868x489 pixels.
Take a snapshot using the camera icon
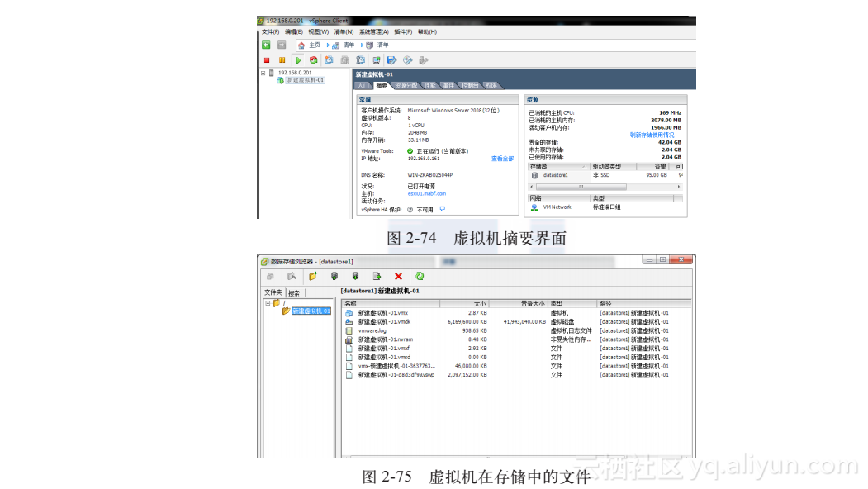click(x=329, y=59)
